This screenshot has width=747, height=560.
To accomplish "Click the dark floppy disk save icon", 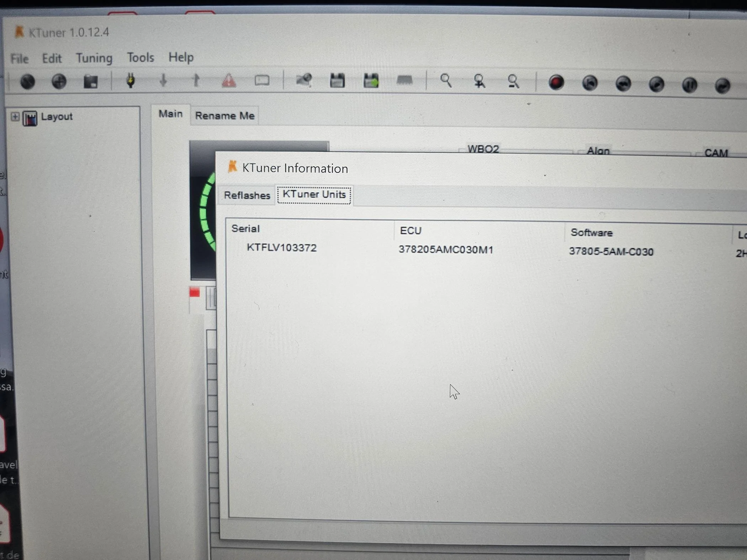I will click(x=91, y=81).
